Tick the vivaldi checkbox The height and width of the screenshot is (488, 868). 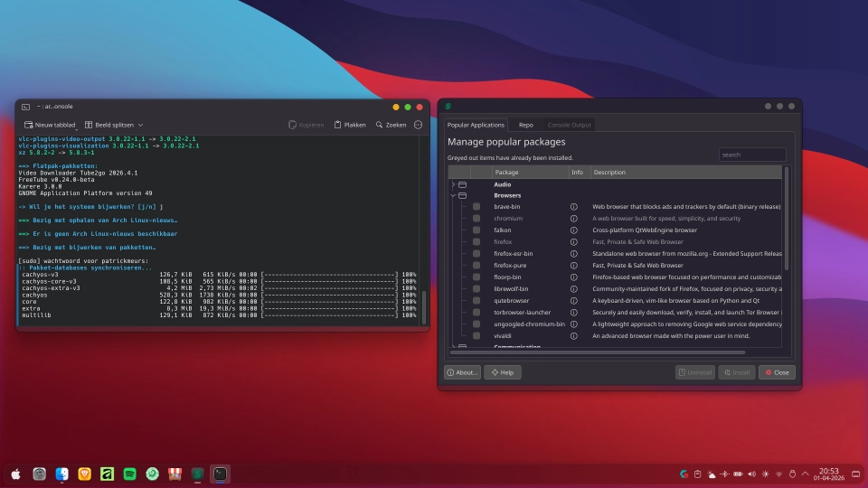[476, 336]
